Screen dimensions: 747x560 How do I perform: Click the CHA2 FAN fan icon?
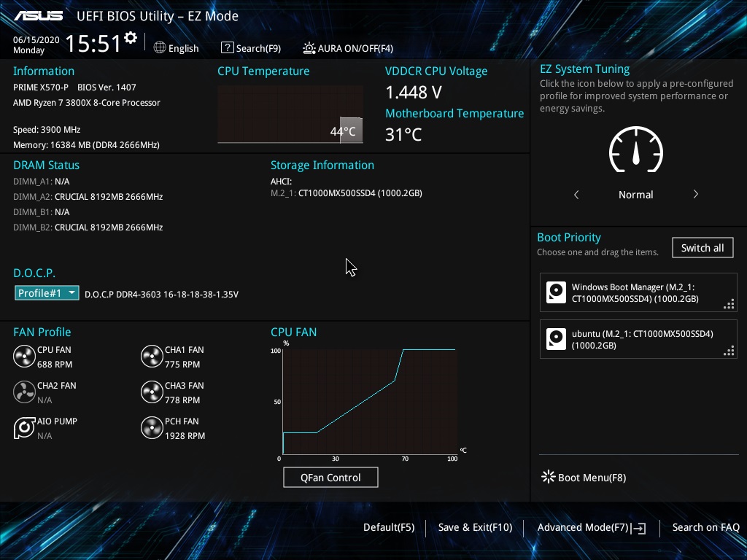[24, 392]
